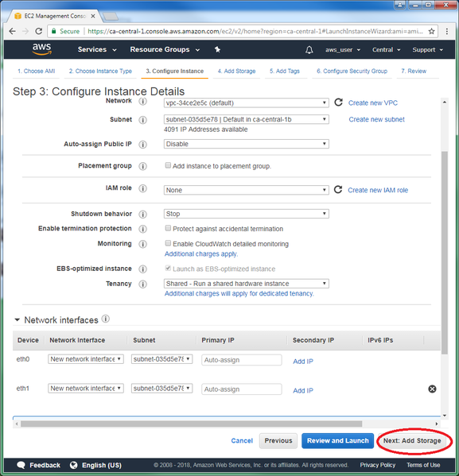Open eth0 Network Interface dropdown
459x476 pixels.
click(86, 359)
